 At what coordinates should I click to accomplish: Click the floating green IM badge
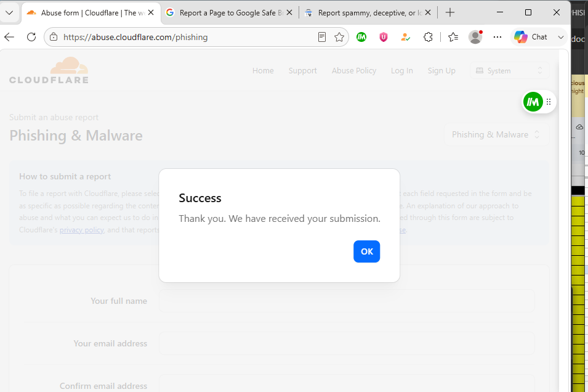pyautogui.click(x=533, y=102)
